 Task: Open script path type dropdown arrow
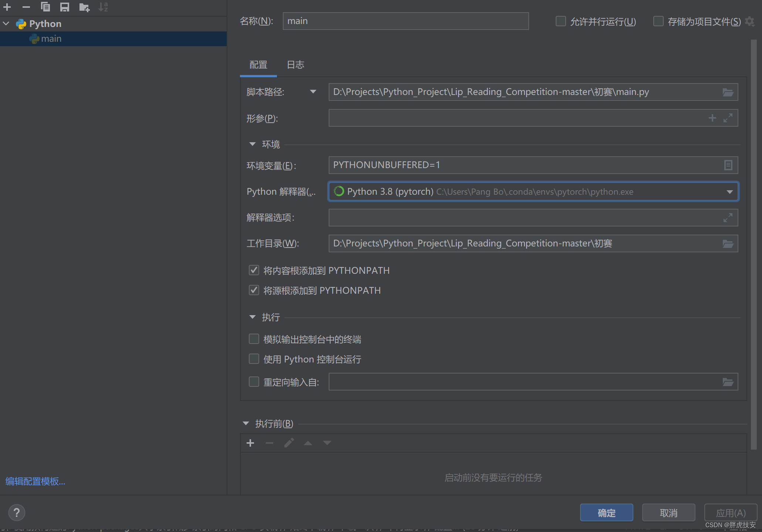pos(313,92)
